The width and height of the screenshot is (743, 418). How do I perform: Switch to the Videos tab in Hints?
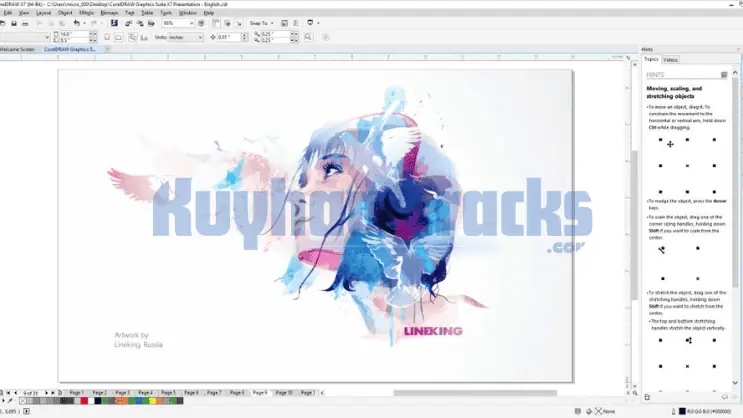[x=670, y=60]
